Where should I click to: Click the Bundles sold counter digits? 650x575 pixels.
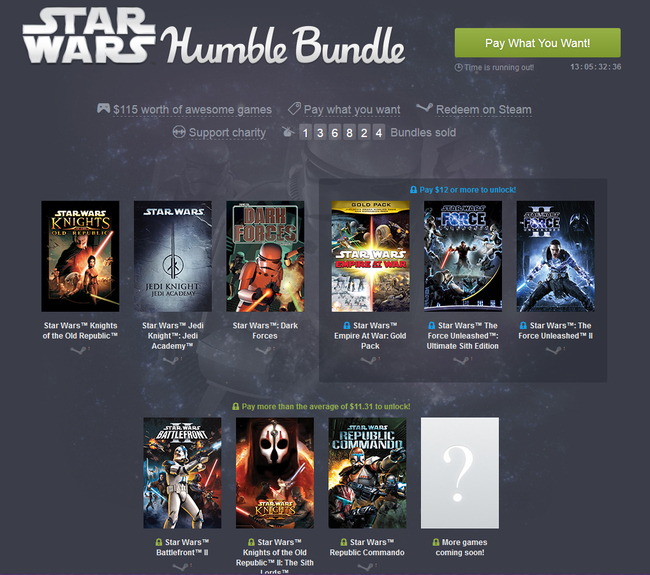(x=342, y=133)
